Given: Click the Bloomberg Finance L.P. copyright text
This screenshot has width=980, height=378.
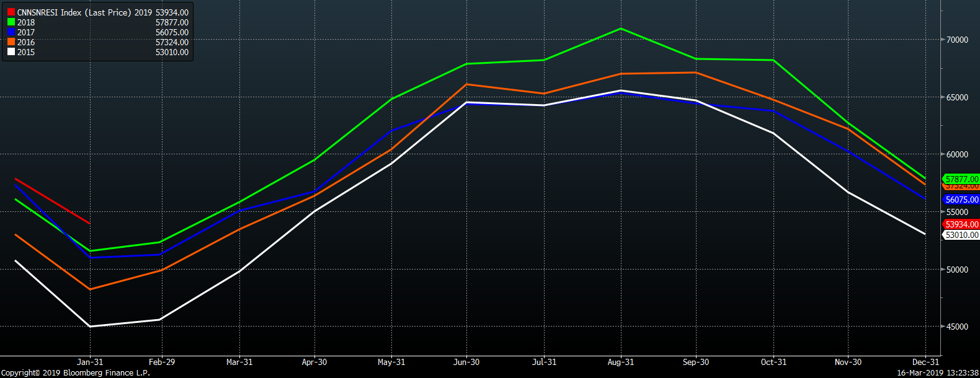Looking at the screenshot, I should [x=75, y=372].
